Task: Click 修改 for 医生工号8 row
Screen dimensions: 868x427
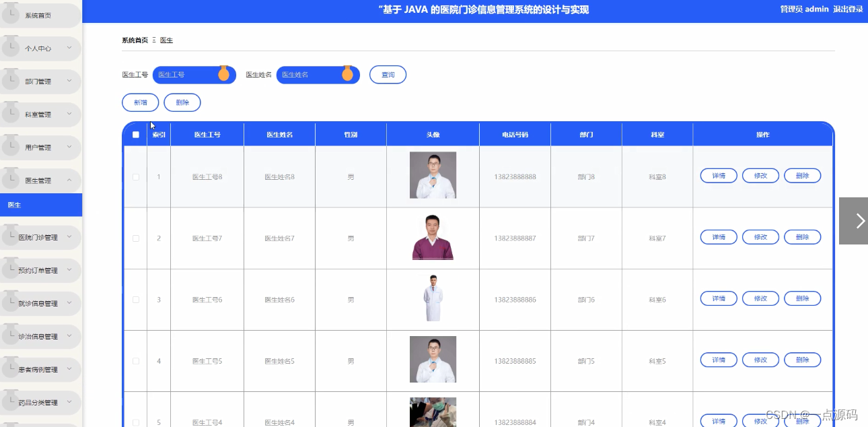Action: click(760, 176)
